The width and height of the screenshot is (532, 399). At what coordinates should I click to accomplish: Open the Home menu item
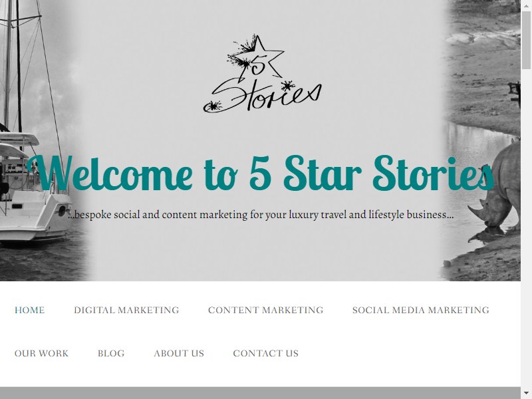(29, 310)
